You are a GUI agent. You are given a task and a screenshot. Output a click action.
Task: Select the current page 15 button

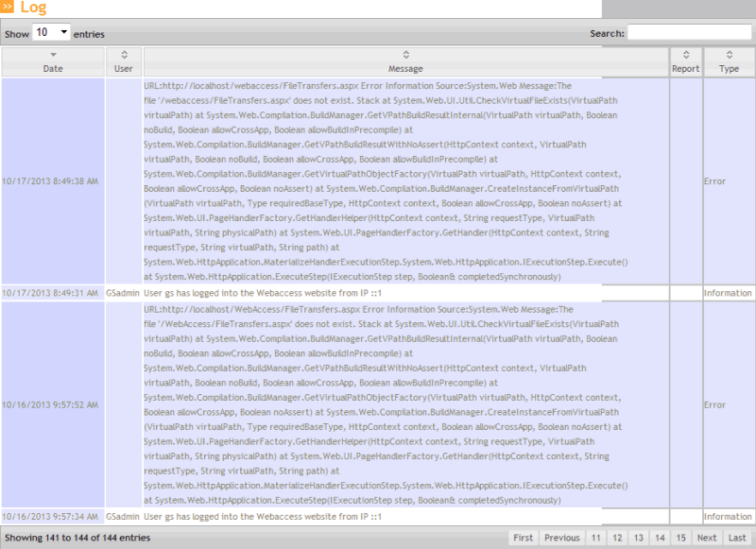681,538
